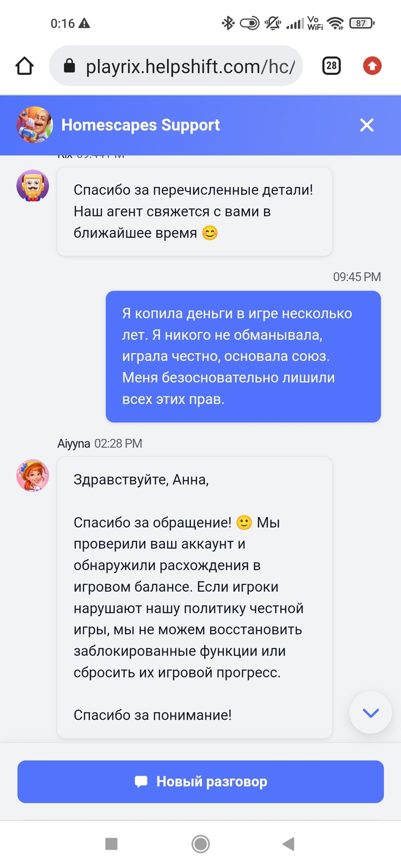Tap the site security padlock icon
Screen dimensions: 401x868
click(69, 67)
